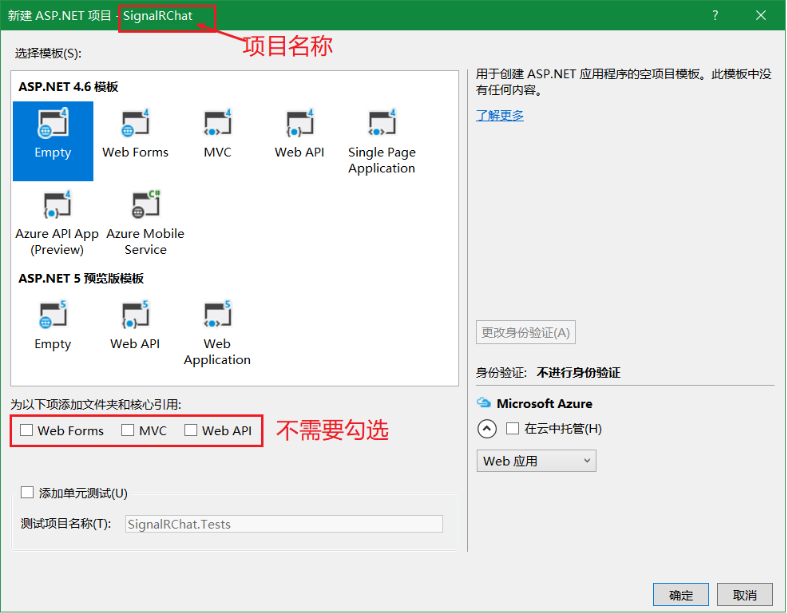Select the Single Page Application template
787x613 pixels.
381,142
